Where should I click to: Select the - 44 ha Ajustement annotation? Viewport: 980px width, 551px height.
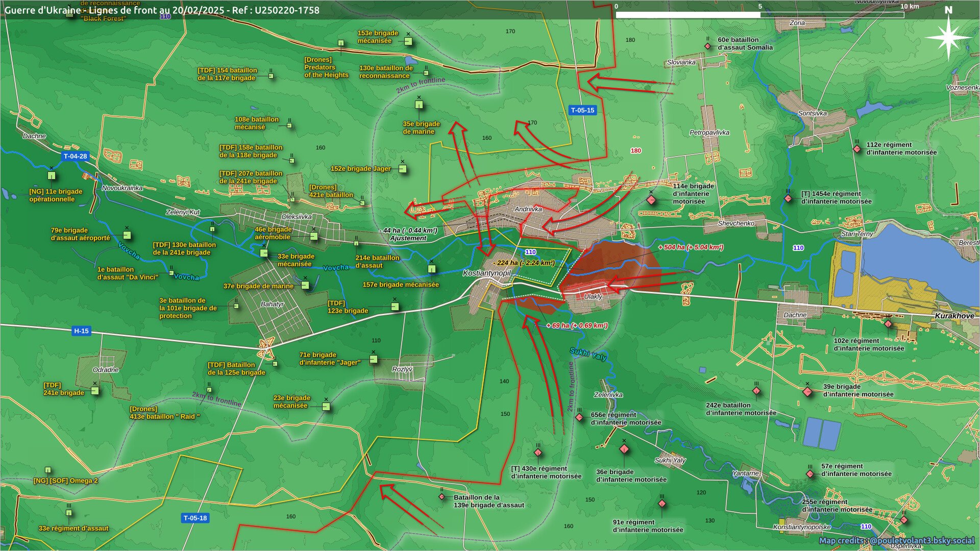pyautogui.click(x=408, y=234)
